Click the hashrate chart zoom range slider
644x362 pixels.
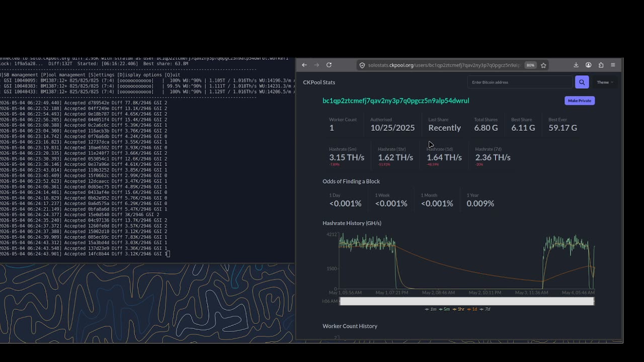pyautogui.click(x=467, y=301)
